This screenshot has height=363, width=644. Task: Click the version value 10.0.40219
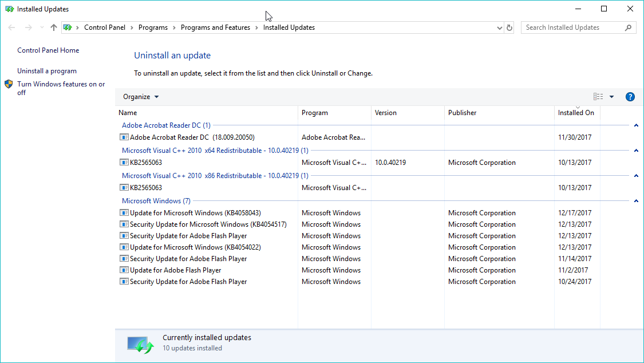point(390,163)
